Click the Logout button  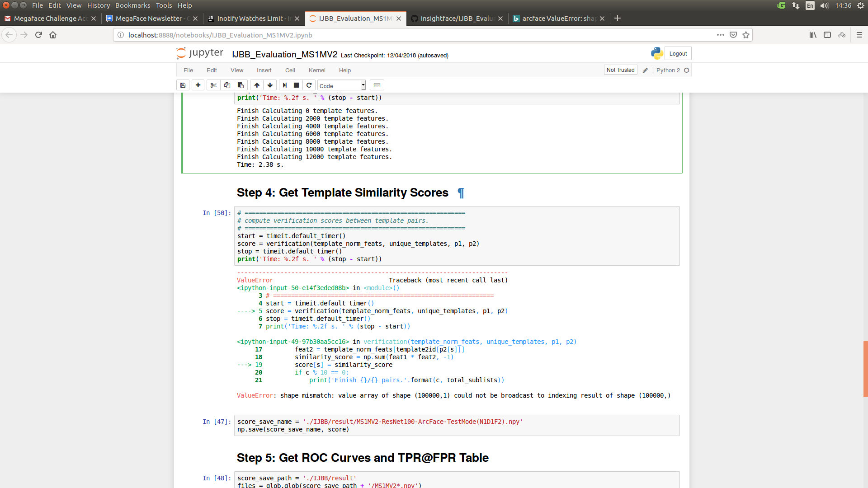[678, 54]
